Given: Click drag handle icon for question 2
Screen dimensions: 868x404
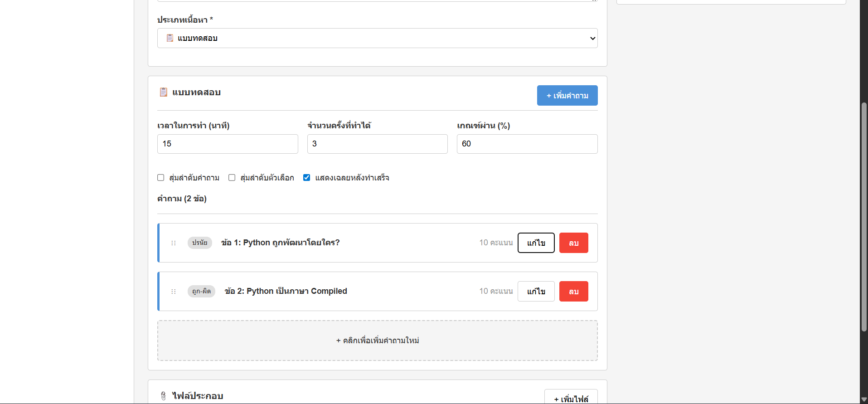Looking at the screenshot, I should point(173,292).
